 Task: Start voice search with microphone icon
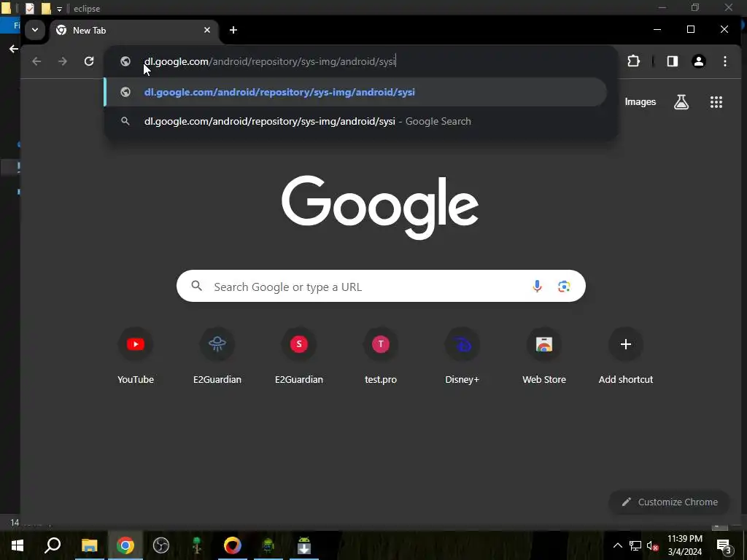(537, 286)
